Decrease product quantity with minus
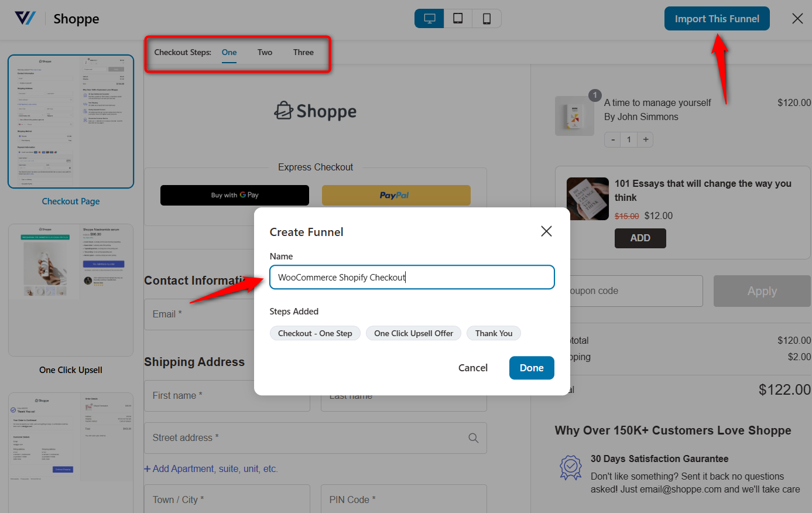Screen dimensions: 812x513 (x=613, y=139)
